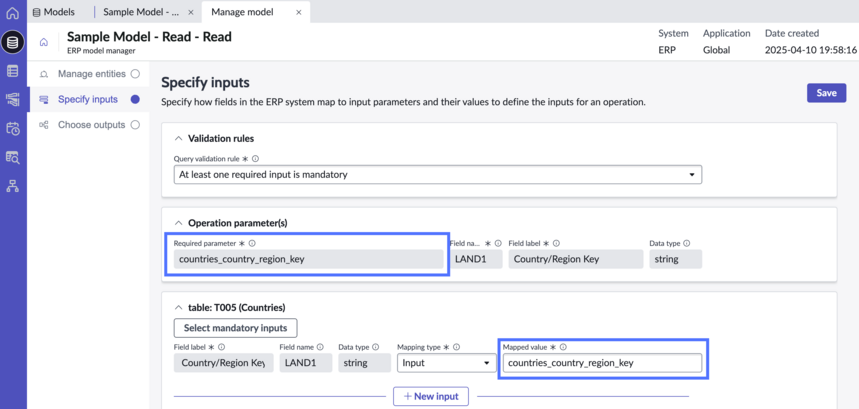This screenshot has width=859, height=409.
Task: Click the T005 Data type string box
Action: click(x=364, y=362)
